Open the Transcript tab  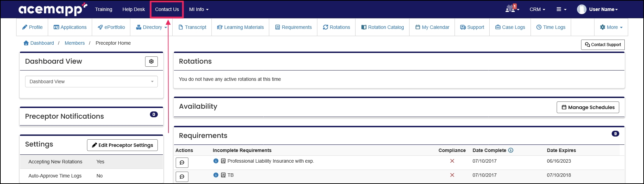point(192,27)
